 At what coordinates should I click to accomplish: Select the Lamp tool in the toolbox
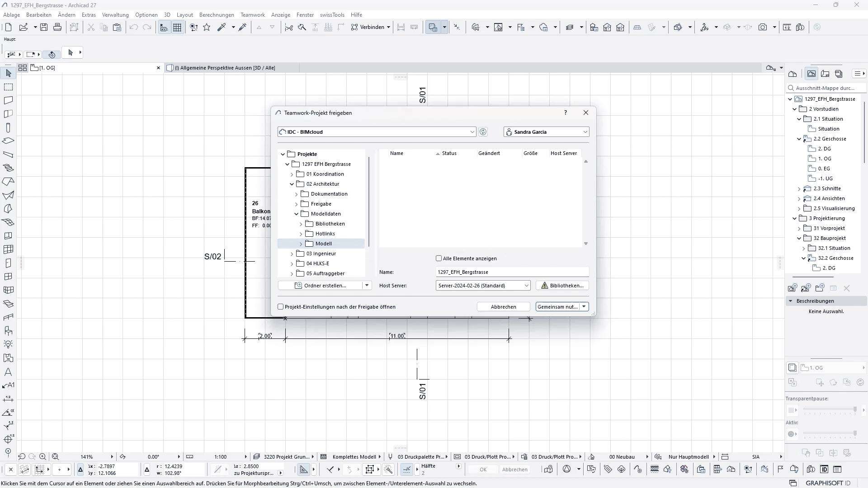pos(8,344)
